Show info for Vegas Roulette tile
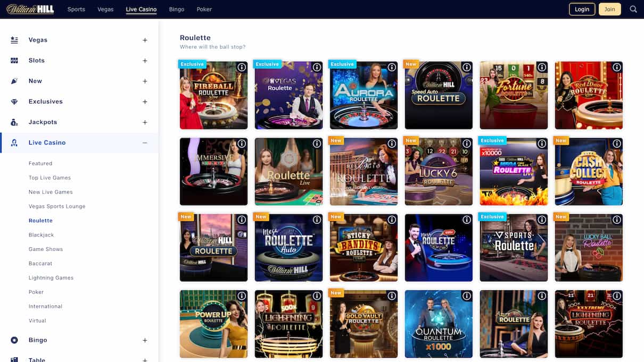Screen dimensions: 644x362 pyautogui.click(x=317, y=68)
